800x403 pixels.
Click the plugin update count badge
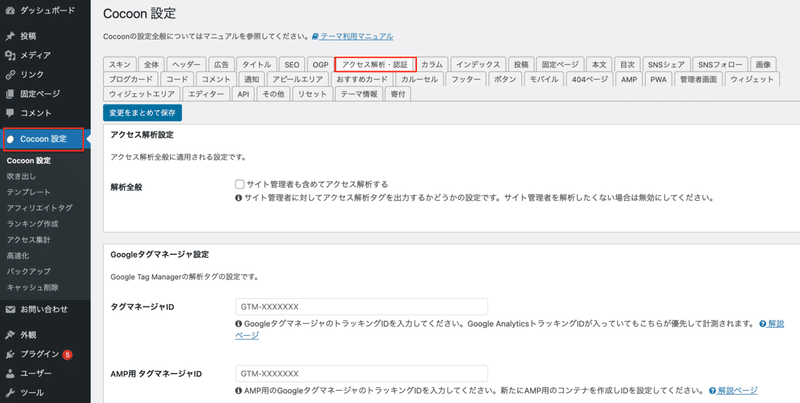(x=67, y=354)
